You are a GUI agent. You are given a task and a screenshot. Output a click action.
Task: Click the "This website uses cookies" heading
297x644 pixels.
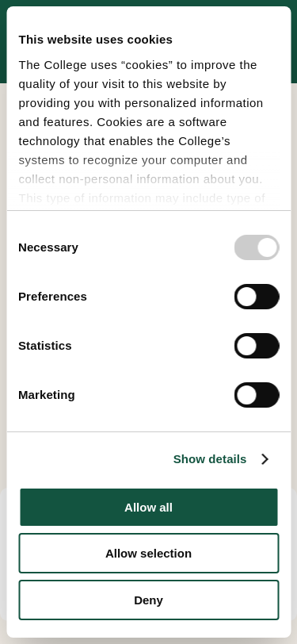95,40
